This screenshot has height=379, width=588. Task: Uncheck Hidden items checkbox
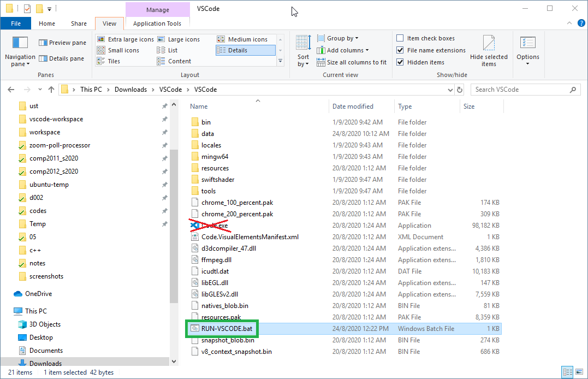(400, 62)
